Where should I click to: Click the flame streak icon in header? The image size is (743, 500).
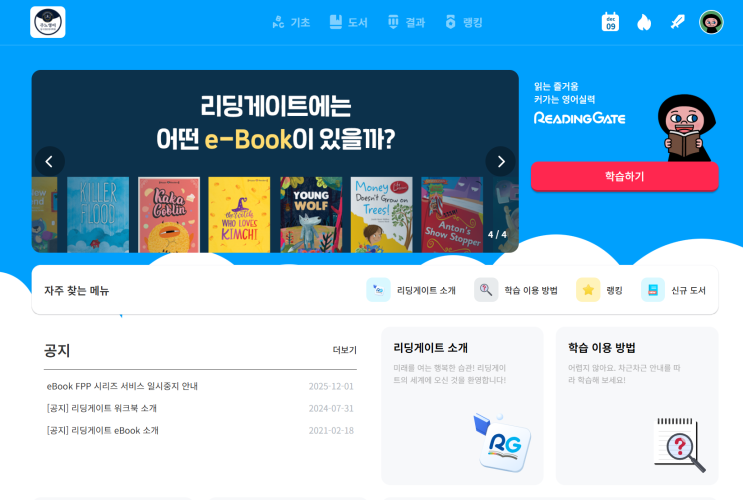click(x=643, y=22)
